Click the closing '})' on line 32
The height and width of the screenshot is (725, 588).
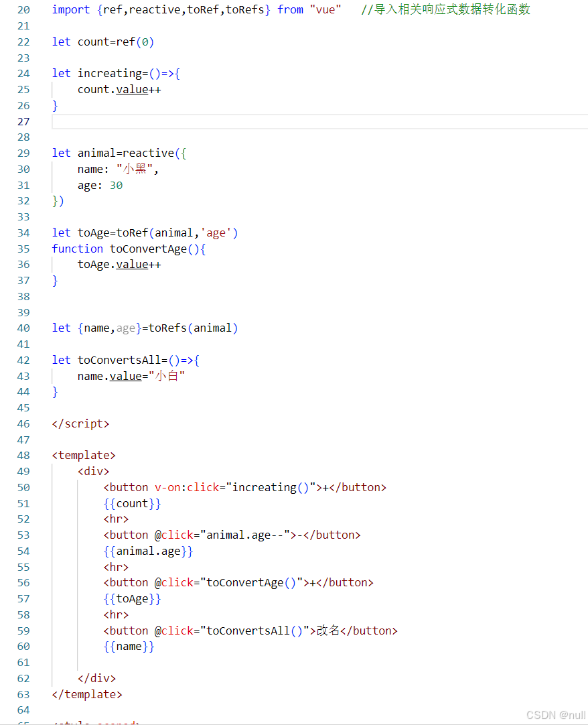pyautogui.click(x=58, y=201)
